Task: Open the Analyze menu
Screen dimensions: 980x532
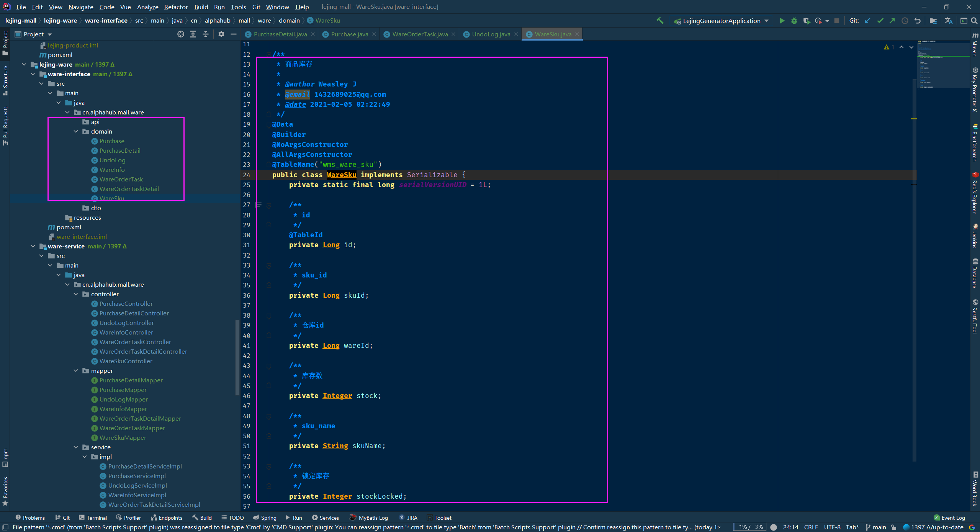Action: click(147, 7)
